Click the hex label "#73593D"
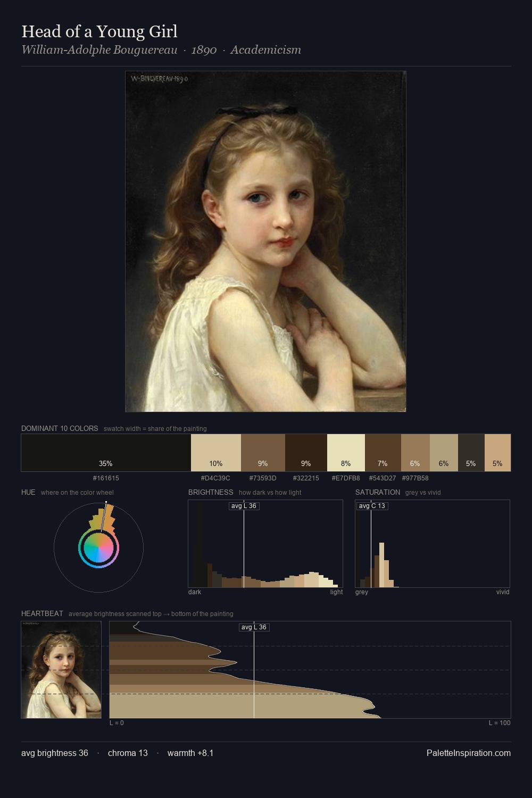532x798 pixels. pos(263,478)
